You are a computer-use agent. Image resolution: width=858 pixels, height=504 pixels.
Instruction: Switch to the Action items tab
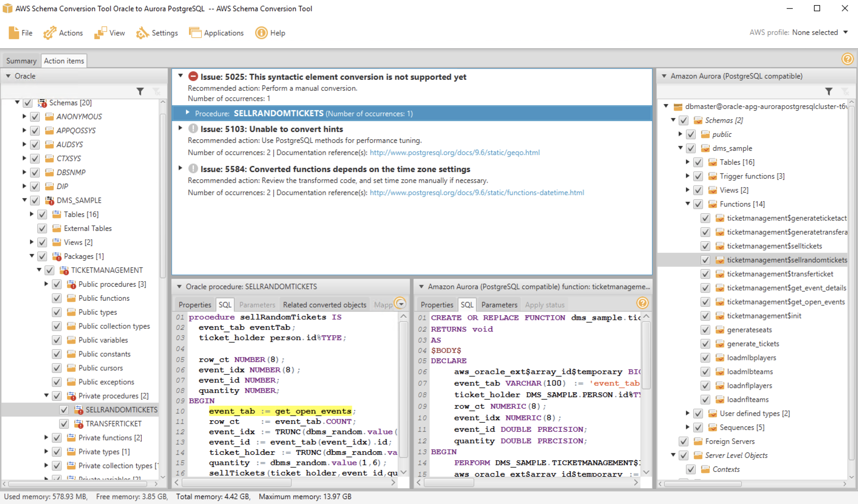[x=64, y=61]
